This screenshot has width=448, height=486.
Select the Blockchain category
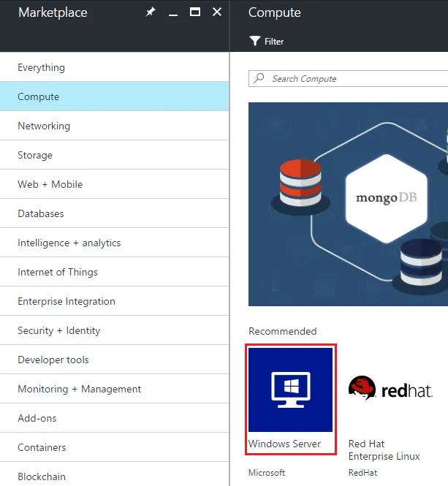click(115, 474)
